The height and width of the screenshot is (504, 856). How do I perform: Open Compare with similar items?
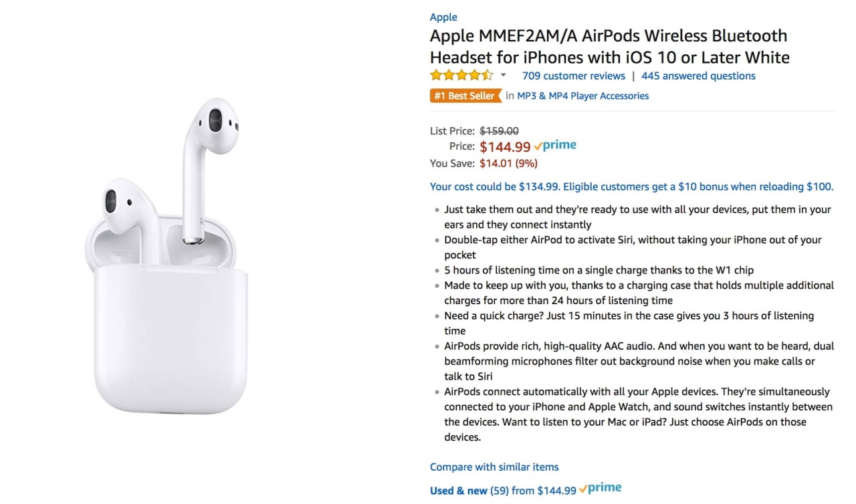click(x=494, y=467)
